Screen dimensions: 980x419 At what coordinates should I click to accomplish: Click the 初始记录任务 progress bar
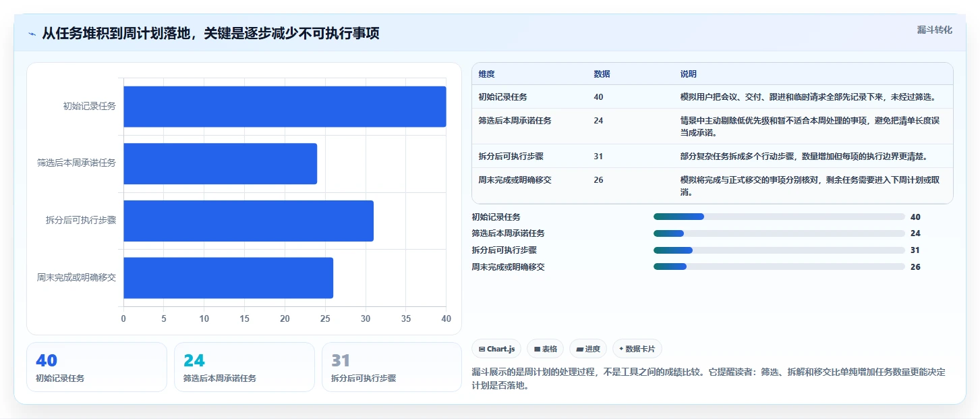point(779,217)
